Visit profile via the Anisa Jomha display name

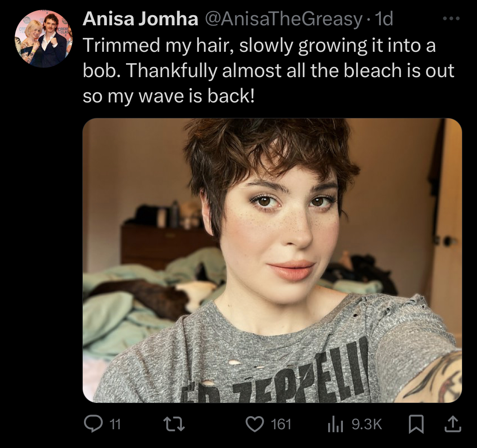click(x=140, y=19)
